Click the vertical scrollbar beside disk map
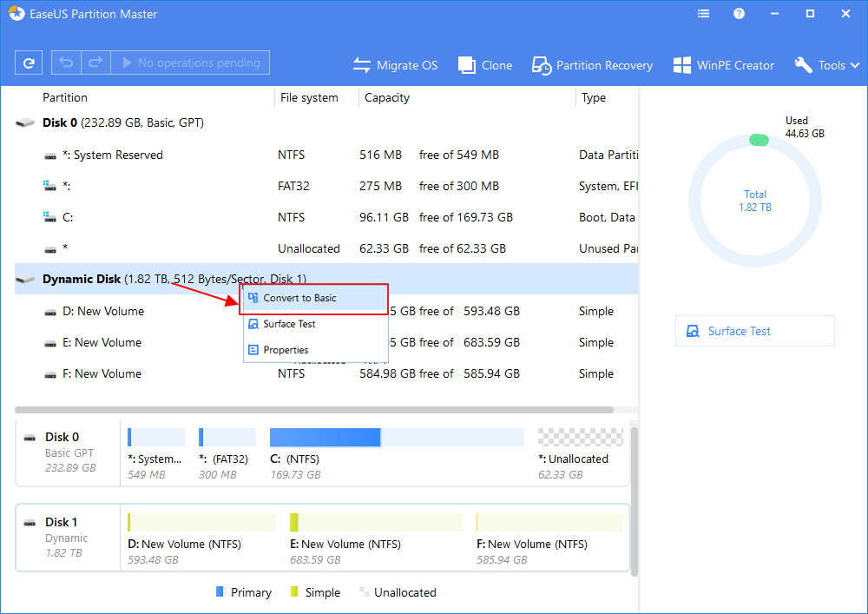Image resolution: width=868 pixels, height=614 pixels. 635,501
